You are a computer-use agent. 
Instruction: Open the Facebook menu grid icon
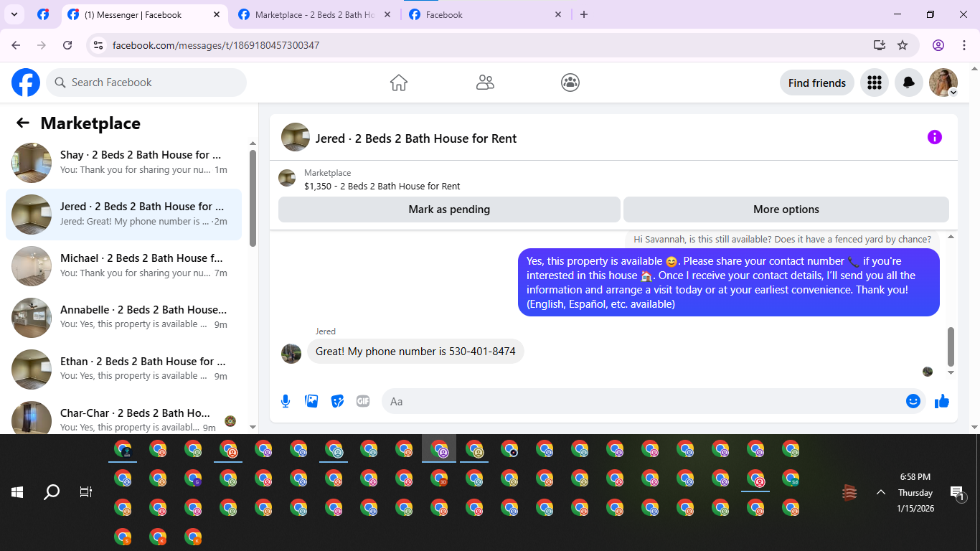tap(874, 83)
